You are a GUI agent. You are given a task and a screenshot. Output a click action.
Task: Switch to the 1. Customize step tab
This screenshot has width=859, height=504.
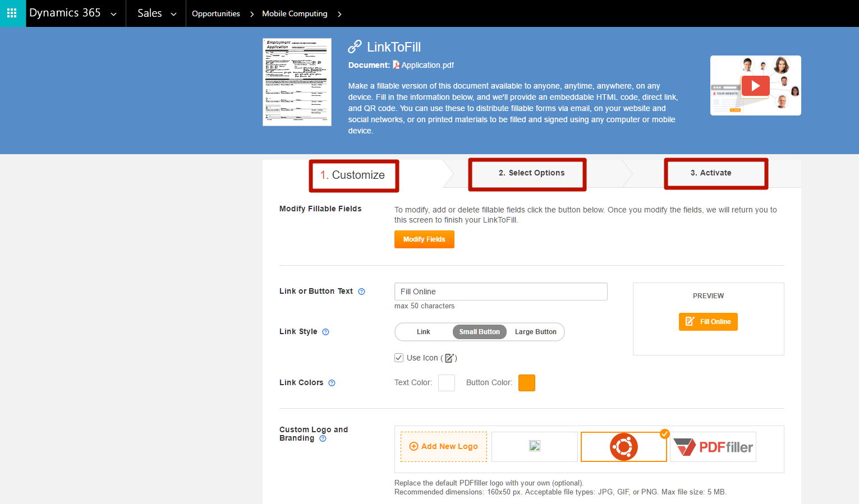click(x=353, y=175)
